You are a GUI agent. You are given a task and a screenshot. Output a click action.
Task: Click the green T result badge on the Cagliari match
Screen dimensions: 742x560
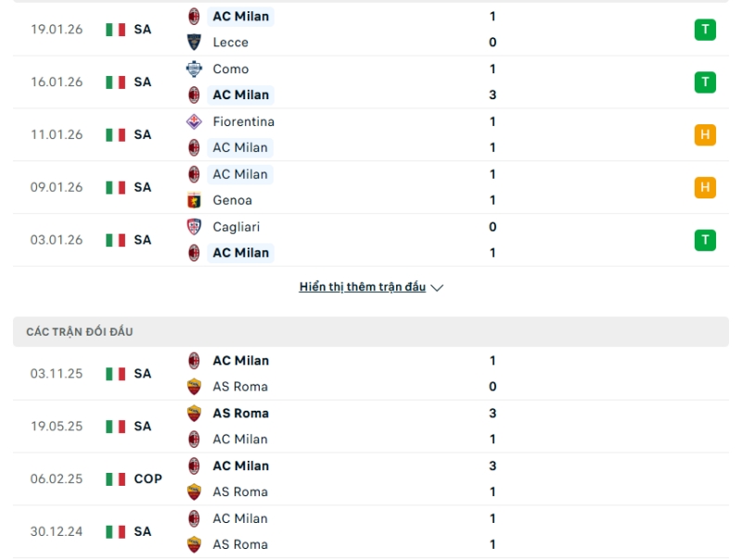(x=705, y=240)
